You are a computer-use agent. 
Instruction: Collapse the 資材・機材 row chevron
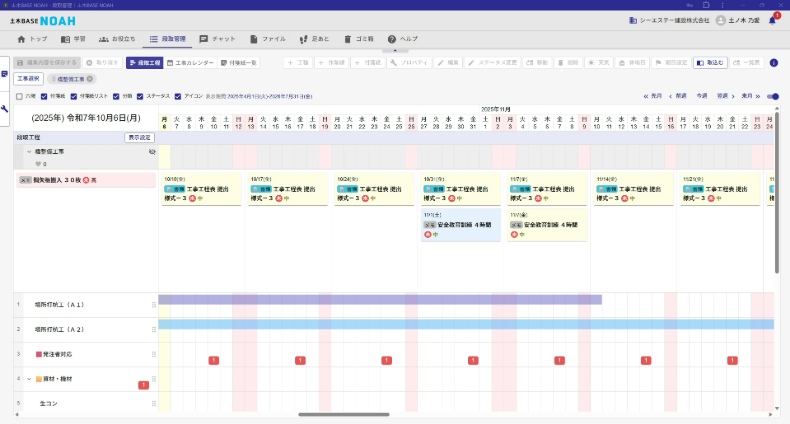[28, 379]
